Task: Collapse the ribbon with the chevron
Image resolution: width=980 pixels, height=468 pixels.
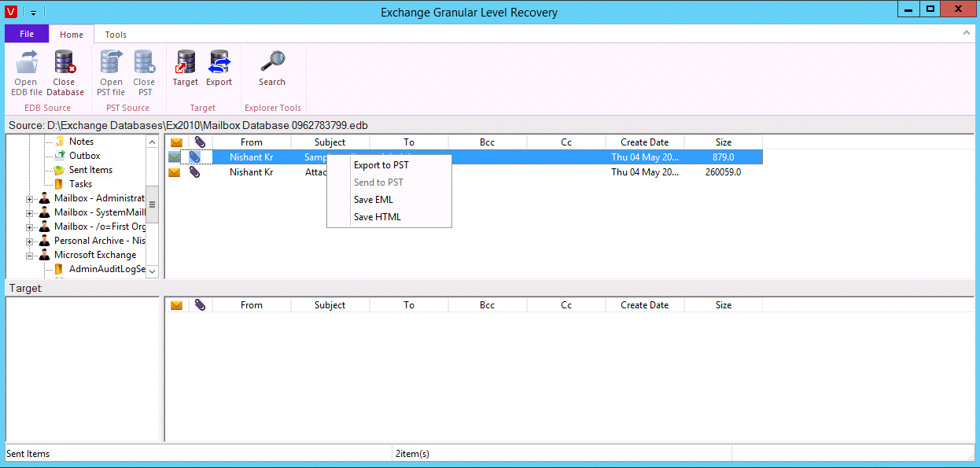Action: pyautogui.click(x=967, y=33)
